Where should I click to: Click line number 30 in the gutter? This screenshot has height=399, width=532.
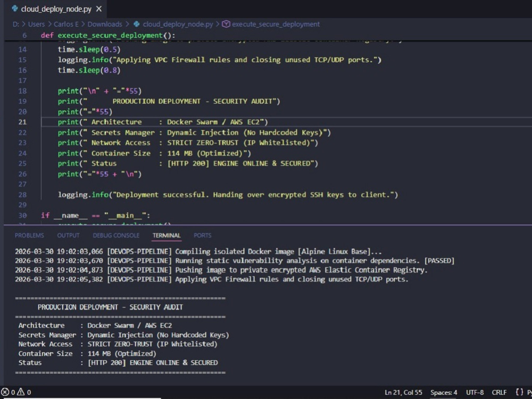tap(22, 215)
